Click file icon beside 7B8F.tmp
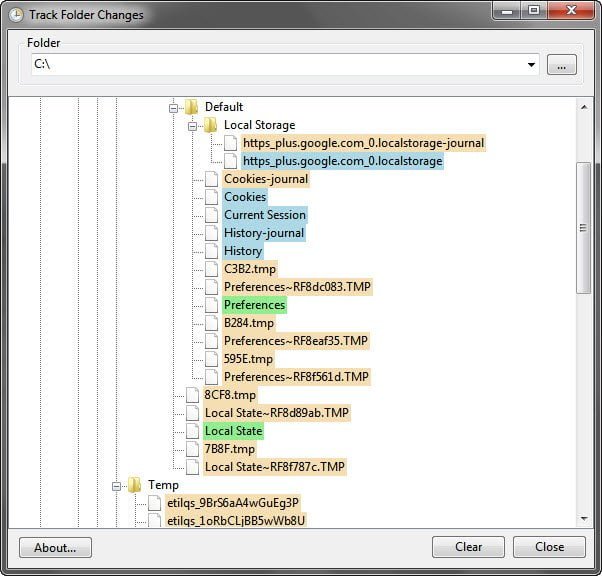602x576 pixels. (192, 449)
